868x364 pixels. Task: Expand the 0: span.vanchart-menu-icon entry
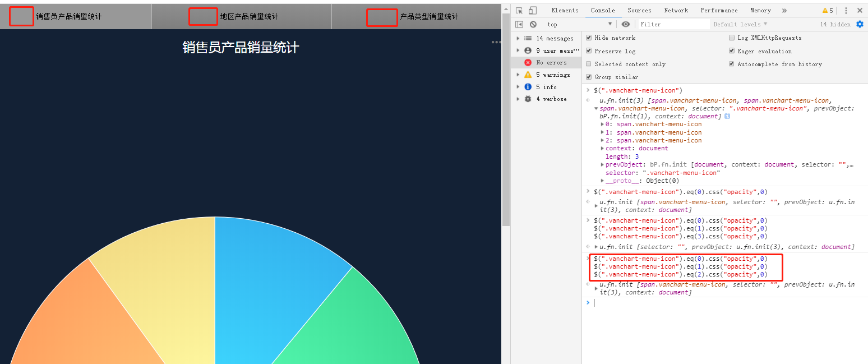point(602,124)
